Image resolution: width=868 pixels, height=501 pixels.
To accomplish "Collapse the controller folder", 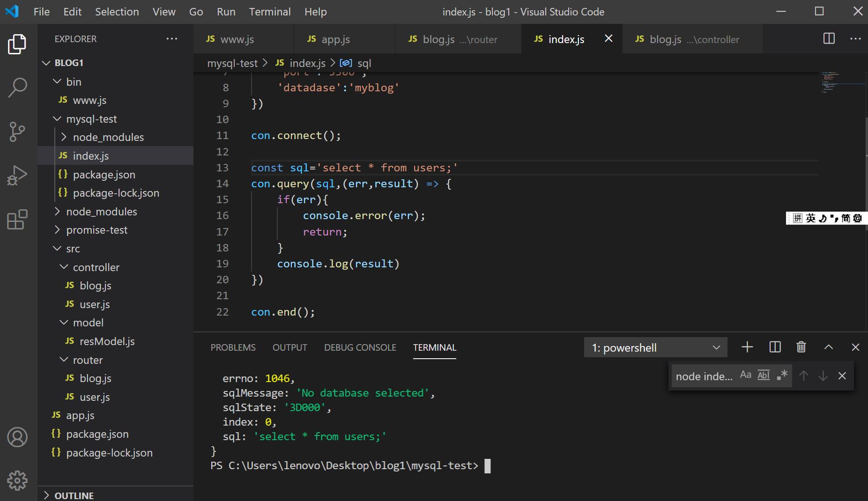I will tap(96, 267).
